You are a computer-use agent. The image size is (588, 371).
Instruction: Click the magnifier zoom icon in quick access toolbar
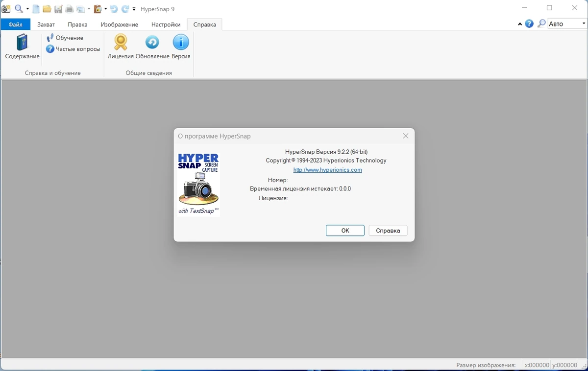(x=19, y=9)
